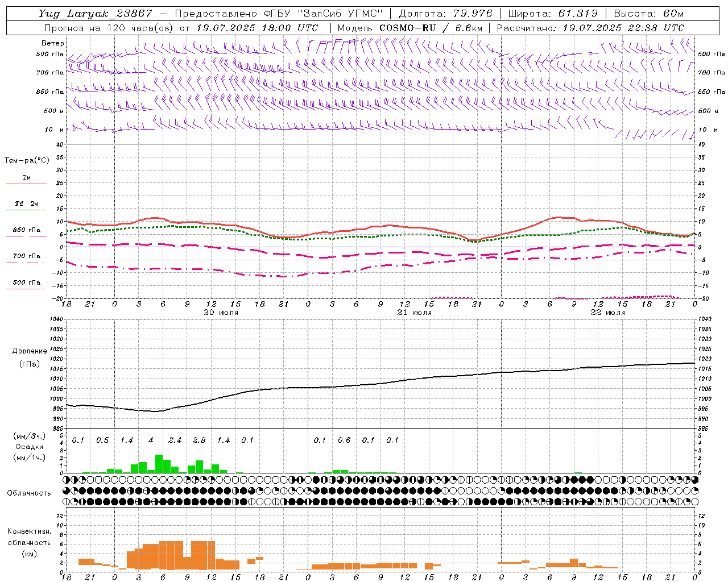Click the '10 м' wind level label on left

pos(55,130)
